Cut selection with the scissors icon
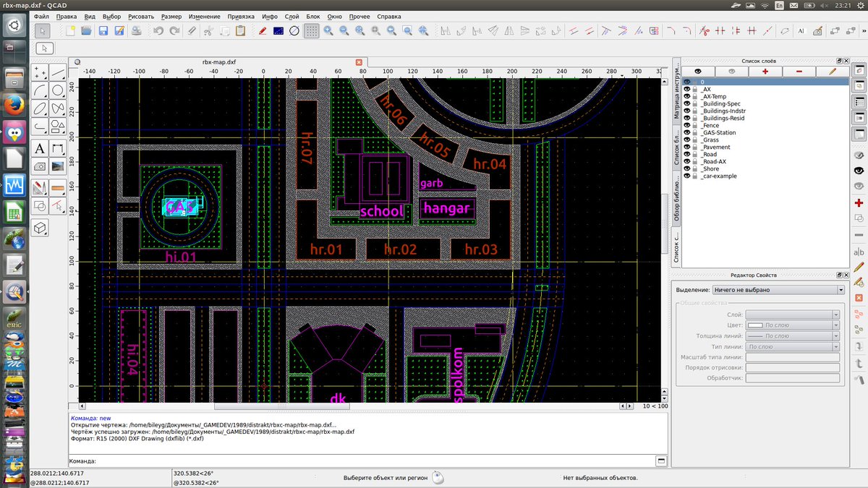 [208, 30]
